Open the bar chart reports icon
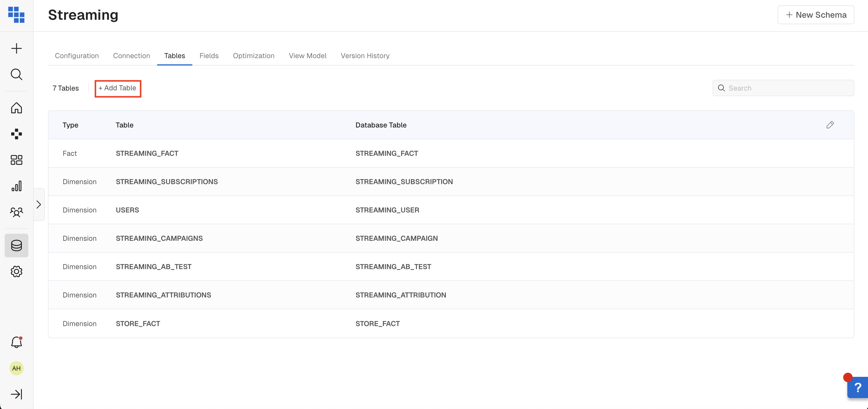 tap(16, 186)
